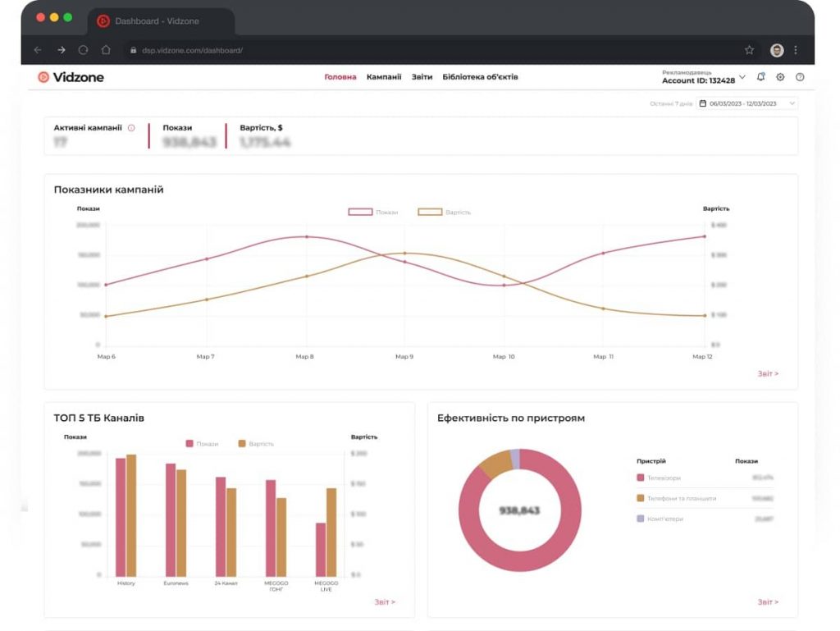Image resolution: width=840 pixels, height=631 pixels.
Task: Open the notifications bell icon
Action: [760, 77]
